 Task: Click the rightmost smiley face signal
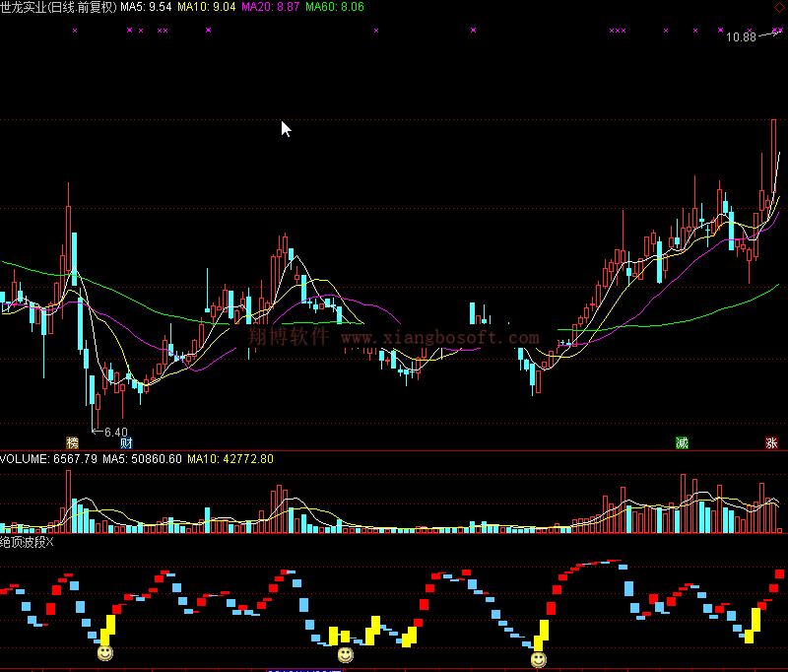(x=538, y=659)
